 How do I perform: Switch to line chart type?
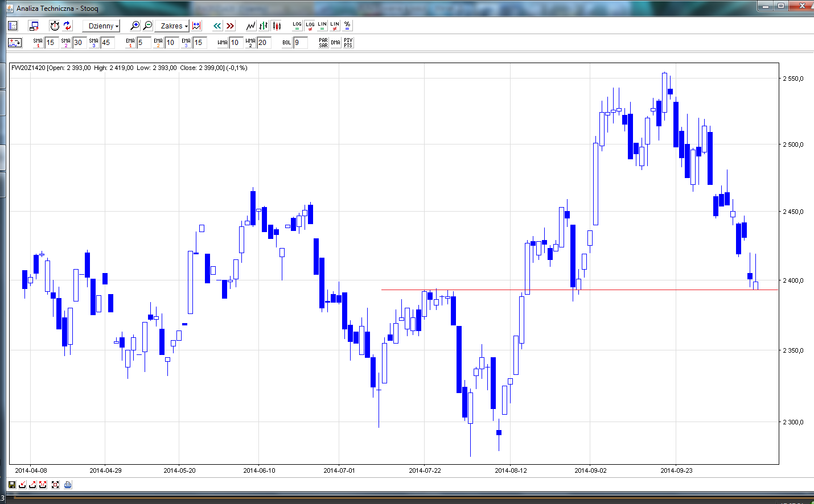[250, 26]
